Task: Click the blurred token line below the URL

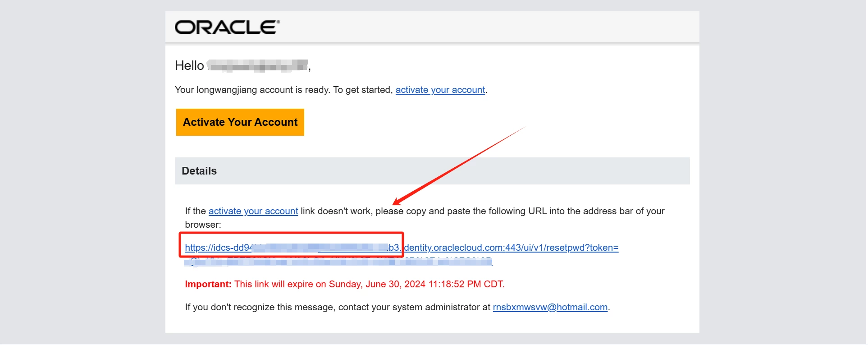Action: pyautogui.click(x=338, y=262)
